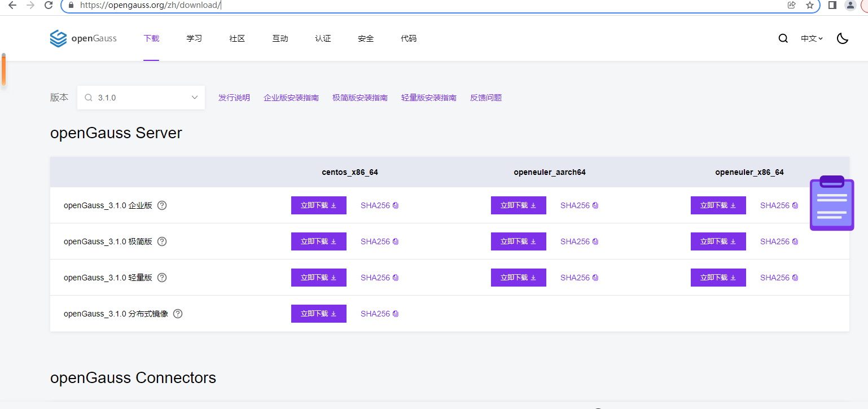Image resolution: width=868 pixels, height=409 pixels.
Task: Click the browser address bar URL
Action: click(x=151, y=5)
